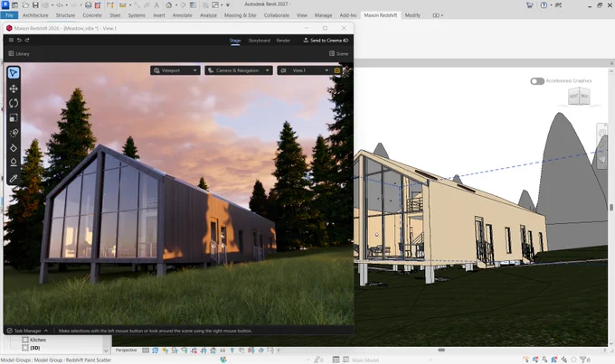
Task: Open the Architecture ribbon tab
Action: tap(35, 15)
